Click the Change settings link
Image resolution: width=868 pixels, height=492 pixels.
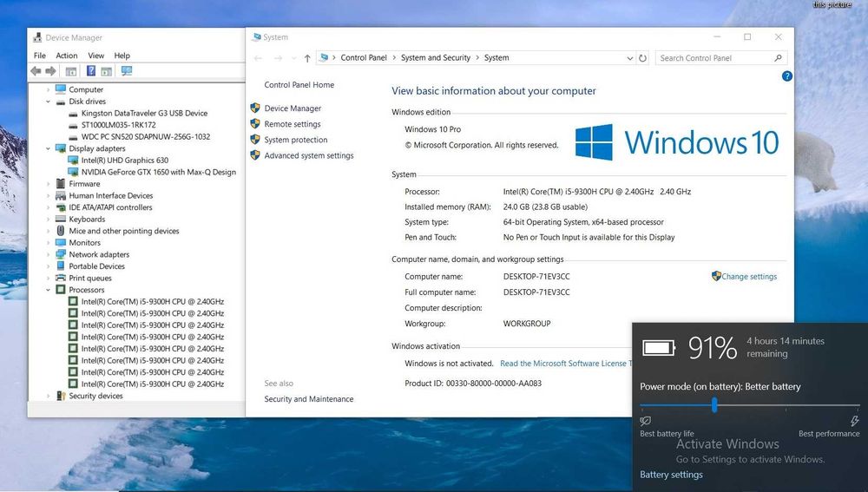pyautogui.click(x=749, y=276)
